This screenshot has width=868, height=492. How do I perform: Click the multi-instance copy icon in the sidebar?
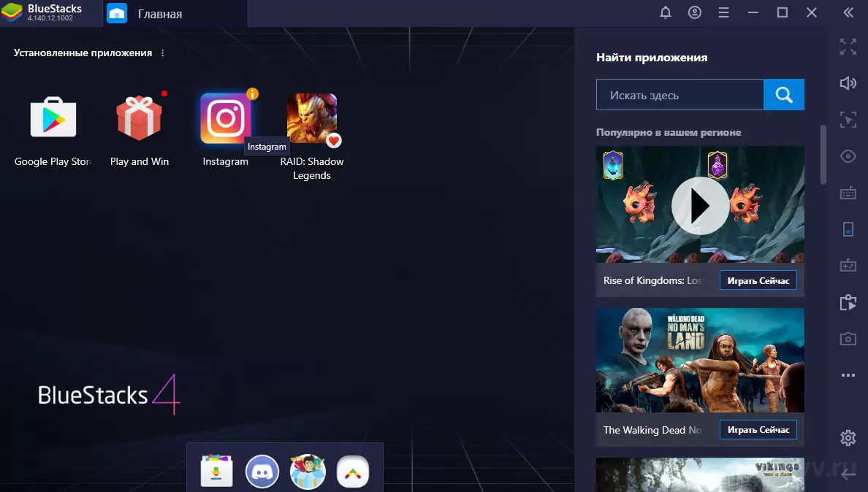tap(848, 302)
